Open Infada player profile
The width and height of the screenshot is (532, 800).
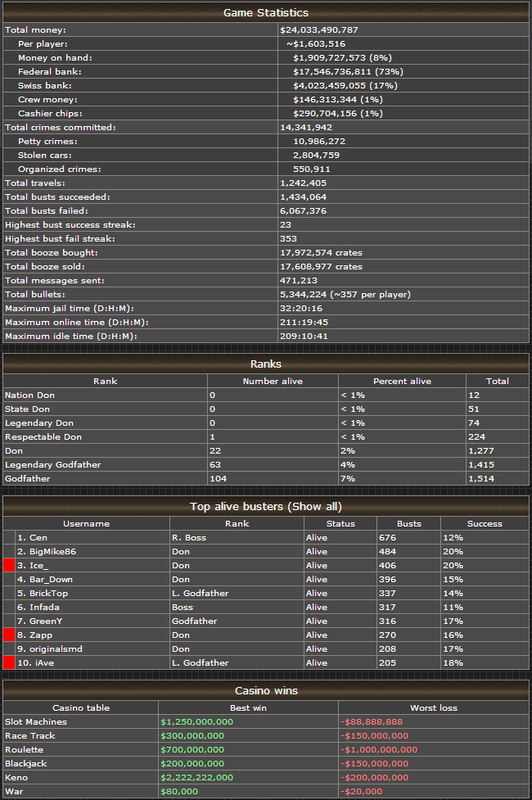tap(44, 607)
